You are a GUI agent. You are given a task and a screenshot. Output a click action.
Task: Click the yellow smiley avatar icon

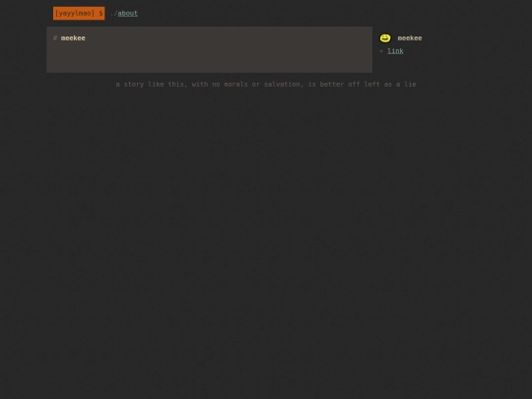(x=385, y=38)
